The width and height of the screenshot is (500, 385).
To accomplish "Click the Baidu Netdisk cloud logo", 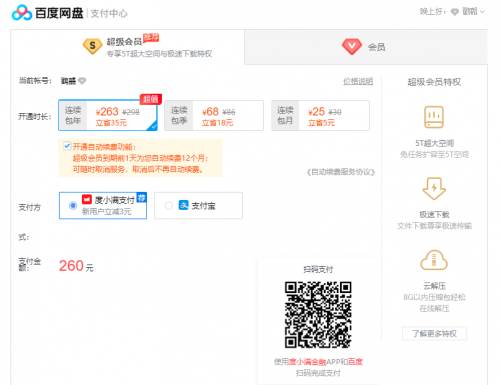I will [22, 13].
